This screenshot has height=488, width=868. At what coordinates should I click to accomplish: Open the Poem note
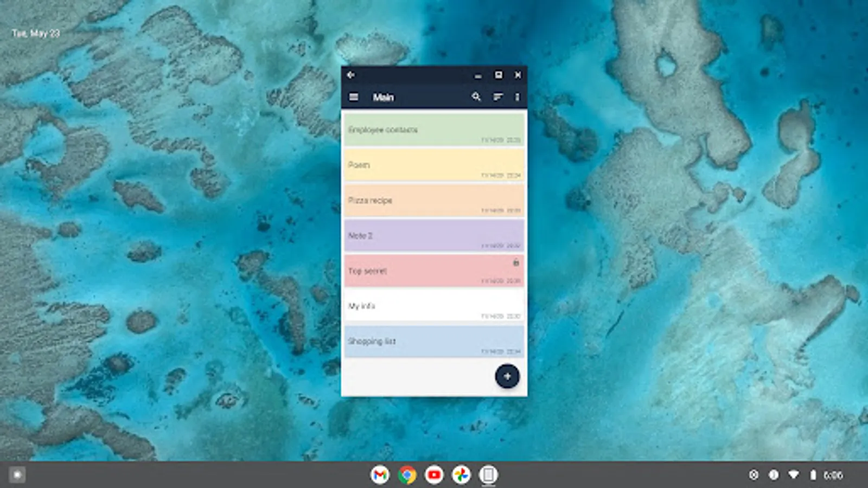click(x=434, y=165)
